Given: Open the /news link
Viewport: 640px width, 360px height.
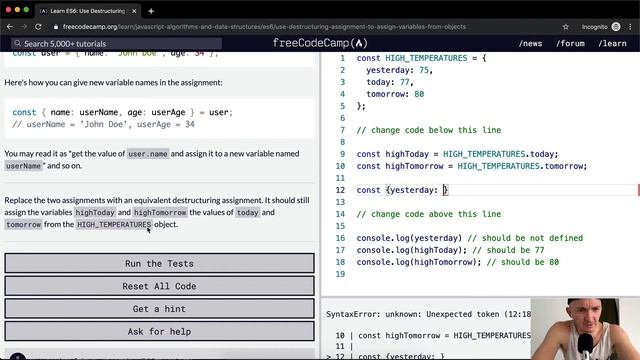Looking at the screenshot, I should [530, 43].
